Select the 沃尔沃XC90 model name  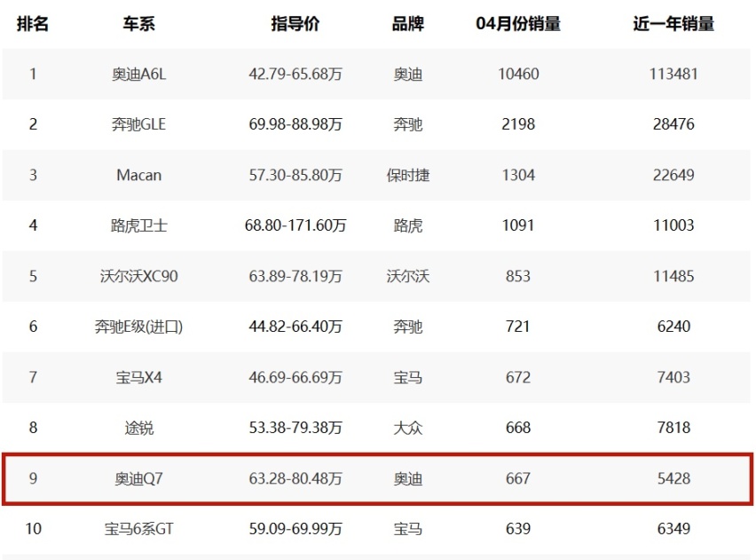pyautogui.click(x=138, y=276)
